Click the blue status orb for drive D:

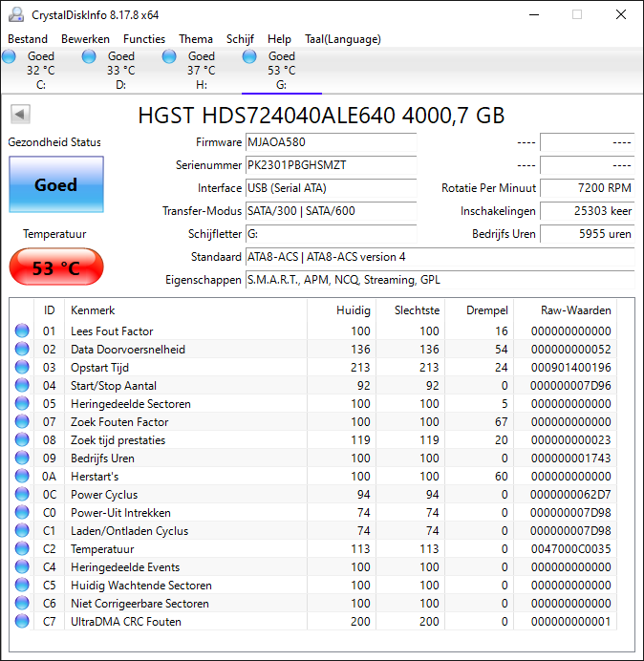(x=89, y=56)
